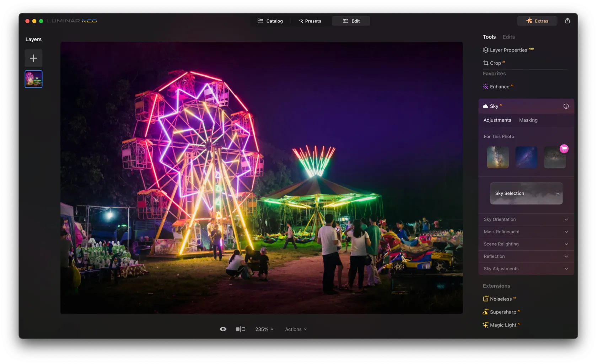The width and height of the screenshot is (597, 364).
Task: Open the Supersharp AI extension
Action: [x=502, y=312]
